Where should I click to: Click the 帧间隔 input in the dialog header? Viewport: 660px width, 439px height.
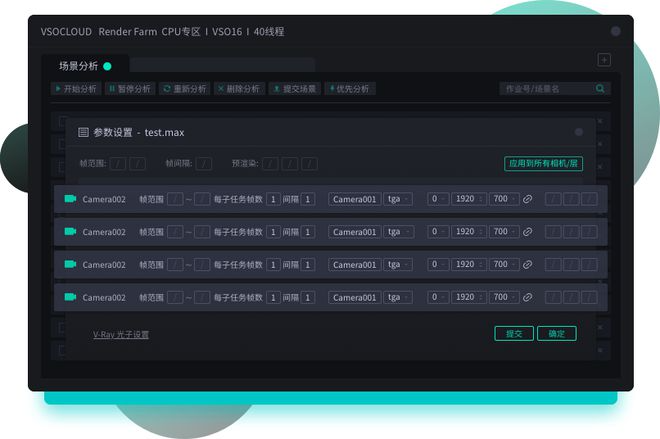pyautogui.click(x=204, y=164)
